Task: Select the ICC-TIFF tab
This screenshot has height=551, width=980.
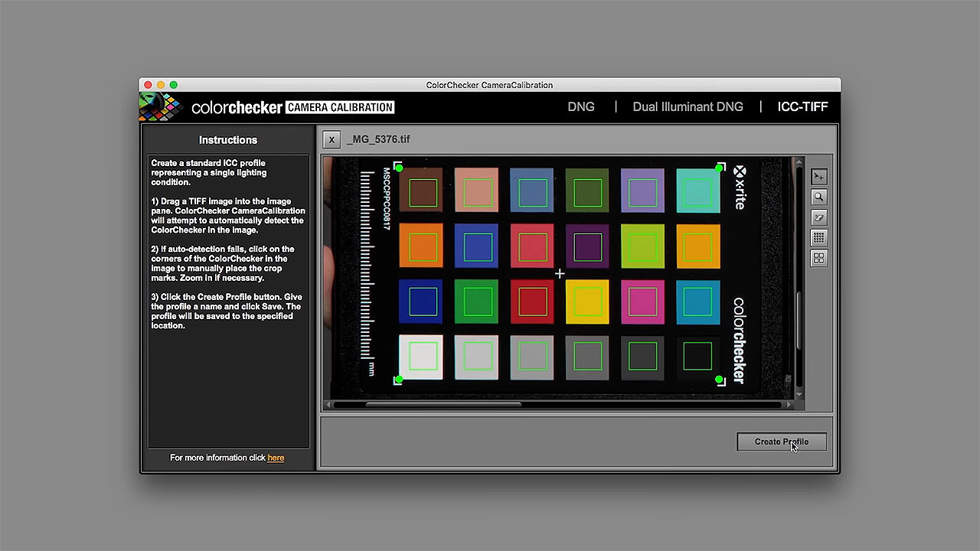Action: point(802,107)
